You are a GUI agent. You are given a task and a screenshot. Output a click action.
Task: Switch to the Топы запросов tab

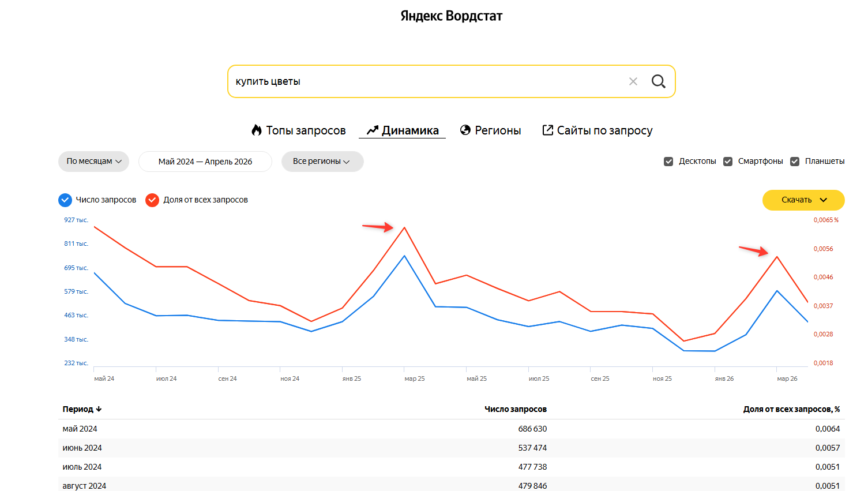[299, 130]
